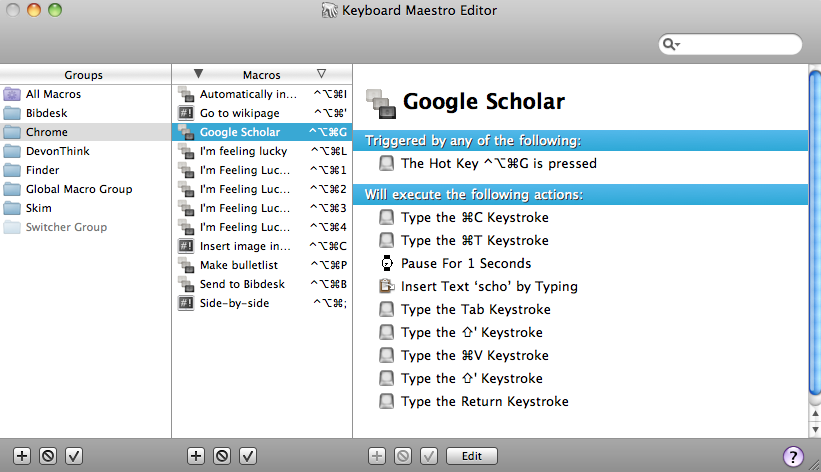
Task: Click the Pause For 1 Seconds clock icon
Action: (386, 263)
